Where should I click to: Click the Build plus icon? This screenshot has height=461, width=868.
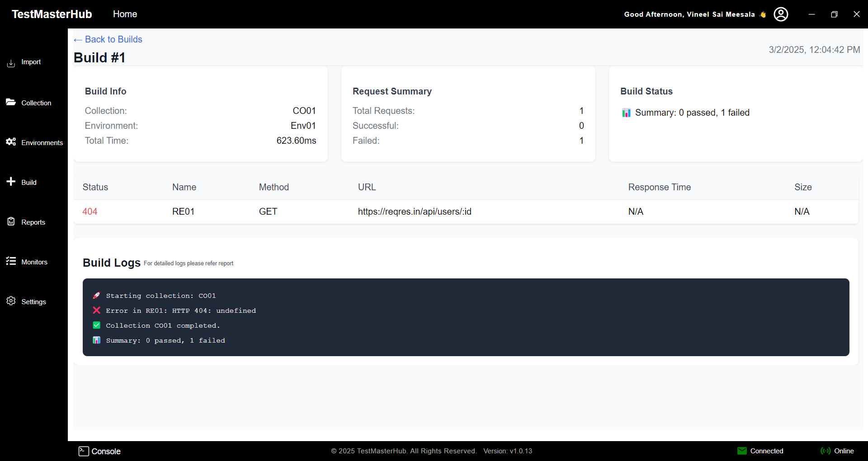point(11,181)
